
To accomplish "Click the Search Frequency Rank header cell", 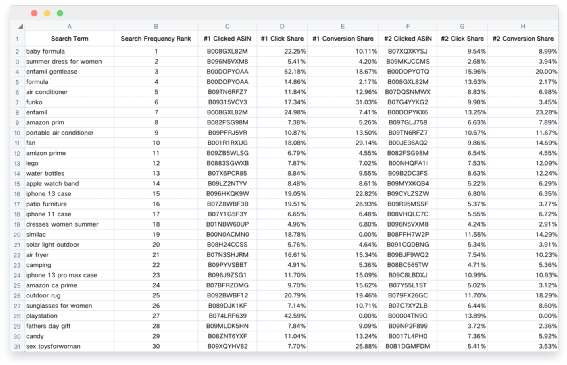I will 156,39.
